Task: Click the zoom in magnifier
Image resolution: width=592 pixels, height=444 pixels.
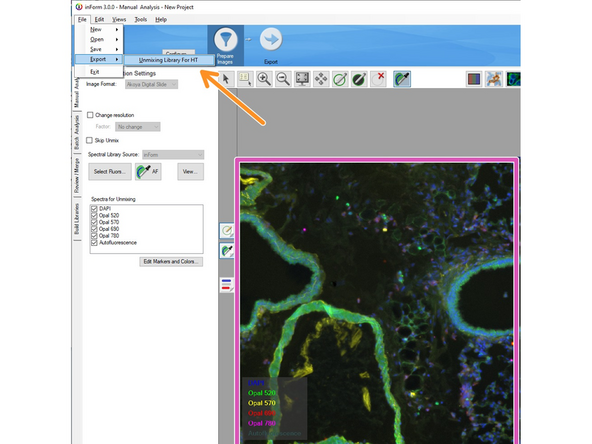Action: (264, 79)
